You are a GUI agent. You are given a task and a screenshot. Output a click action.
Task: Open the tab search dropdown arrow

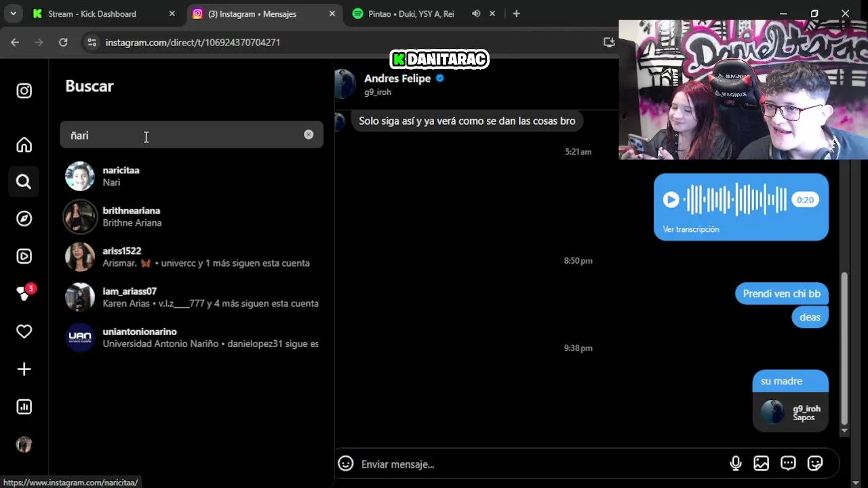coord(13,14)
